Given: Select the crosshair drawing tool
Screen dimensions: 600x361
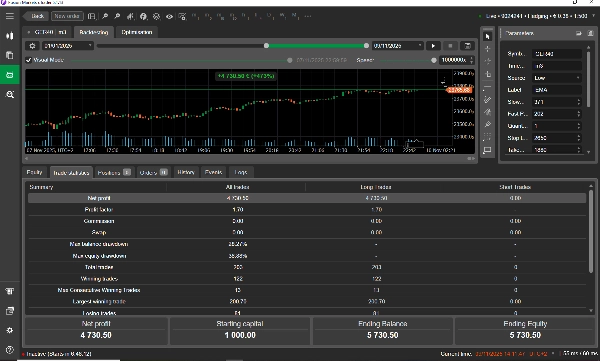Looking at the screenshot, I should tap(487, 49).
